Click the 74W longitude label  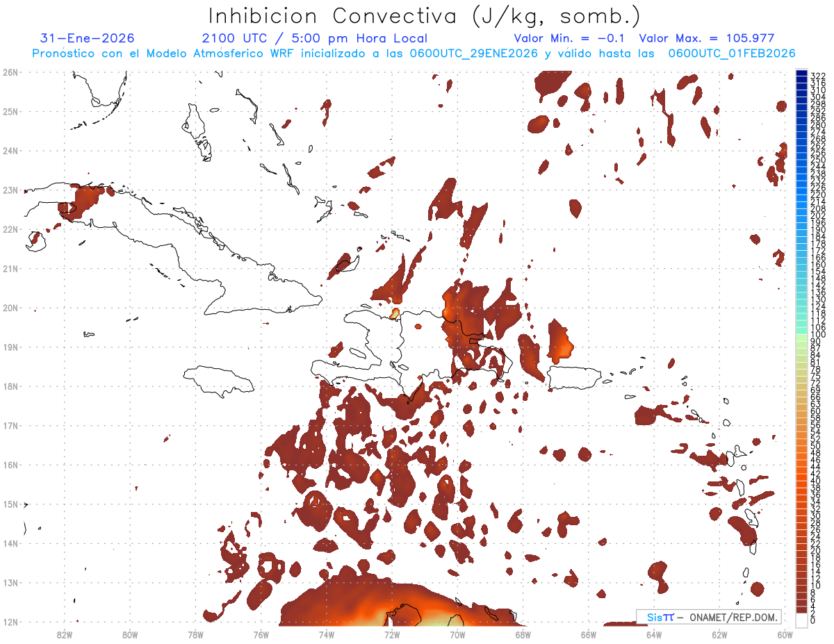pos(326,634)
